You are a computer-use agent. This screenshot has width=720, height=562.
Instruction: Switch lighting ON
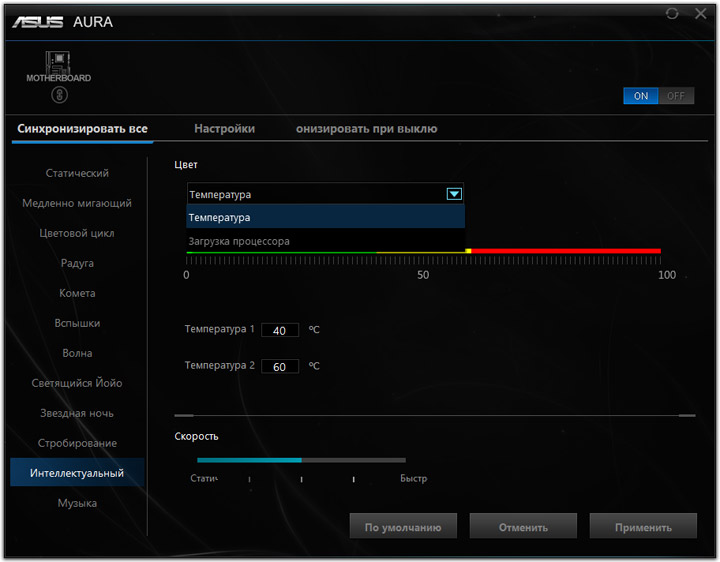tap(641, 96)
